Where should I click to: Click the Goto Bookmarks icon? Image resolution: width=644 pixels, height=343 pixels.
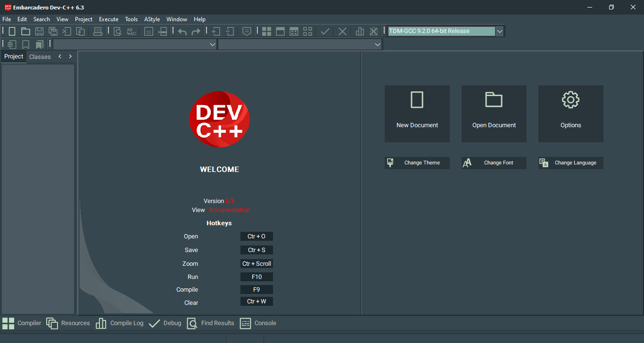pos(40,44)
